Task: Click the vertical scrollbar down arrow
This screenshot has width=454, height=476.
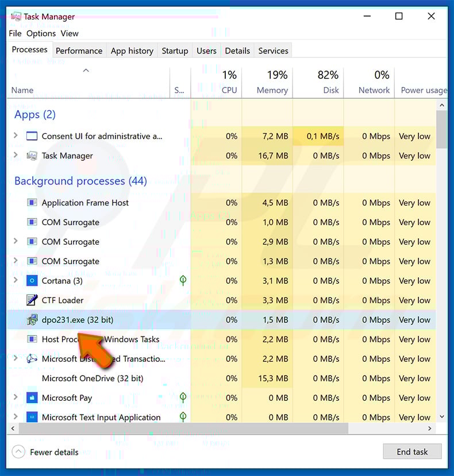Action: click(442, 417)
